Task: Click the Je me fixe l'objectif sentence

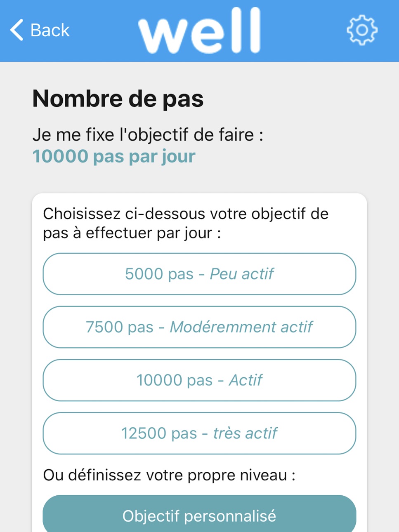Action: (x=148, y=135)
